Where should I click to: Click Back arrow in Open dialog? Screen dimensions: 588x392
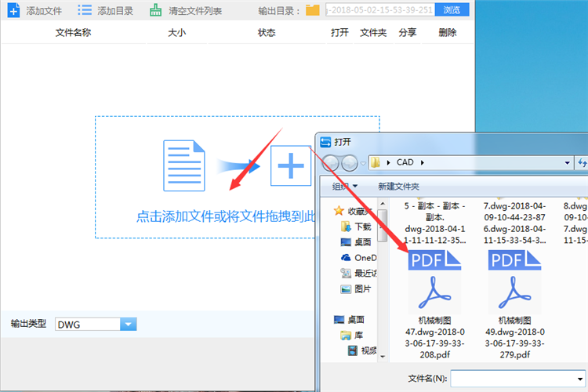tap(331, 163)
